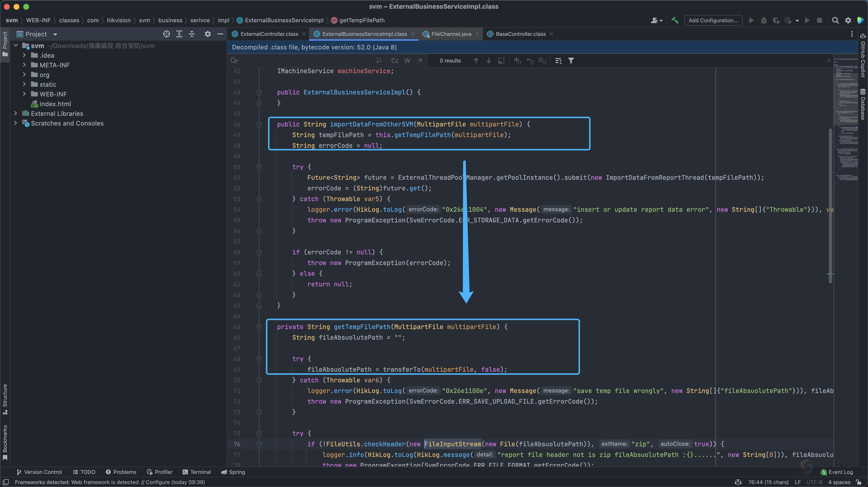Screen dimensions: 868x487
Task: Click the search filter funnel icon
Action: 571,61
